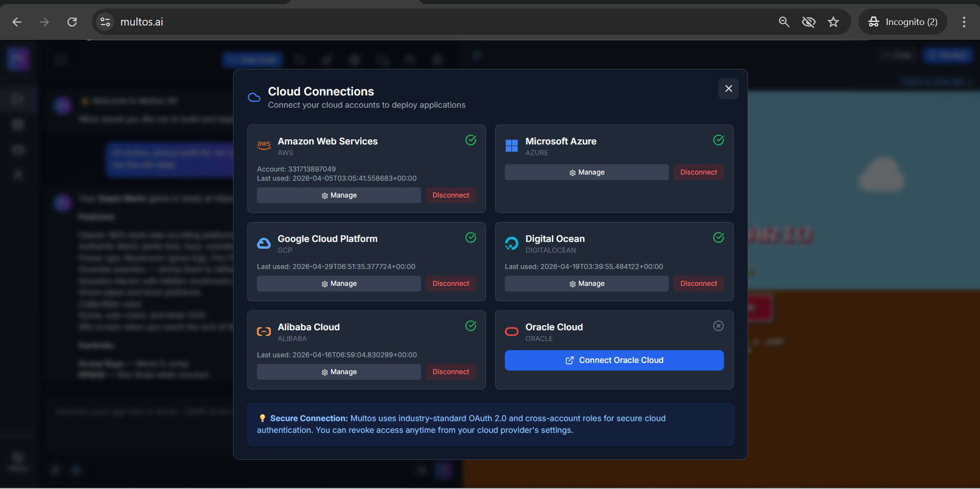Open the Incognito (2) profile button
This screenshot has width=980, height=489.
click(x=903, y=22)
